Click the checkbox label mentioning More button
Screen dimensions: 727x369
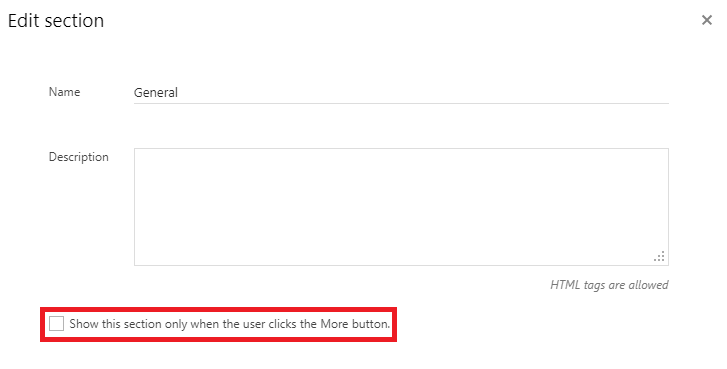pos(230,324)
